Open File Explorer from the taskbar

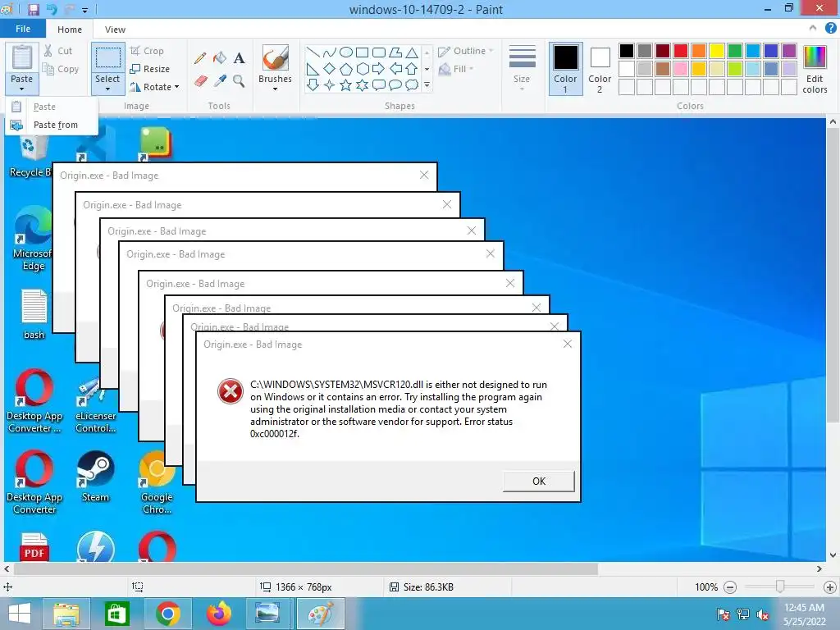pos(66,614)
